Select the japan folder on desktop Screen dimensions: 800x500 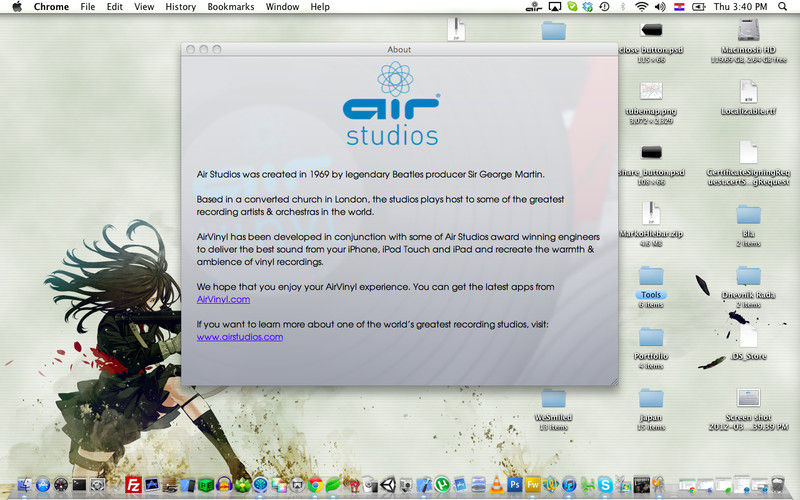coord(651,399)
